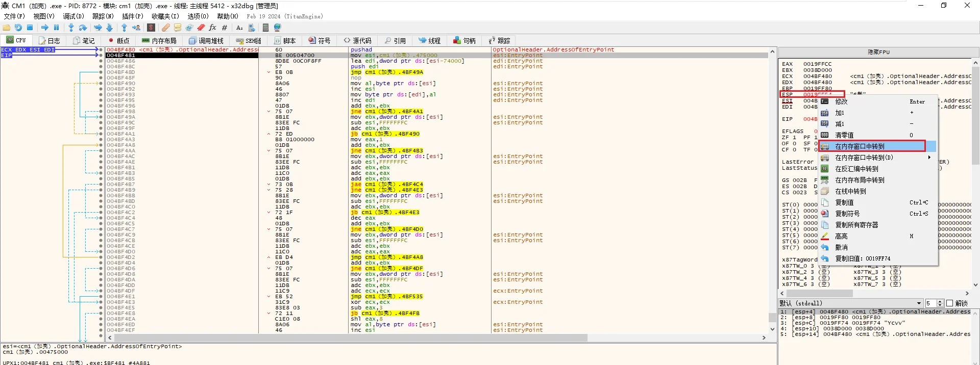Image resolution: width=980 pixels, height=365 pixels.
Task: Click the stop debugging square icon
Action: point(30,28)
